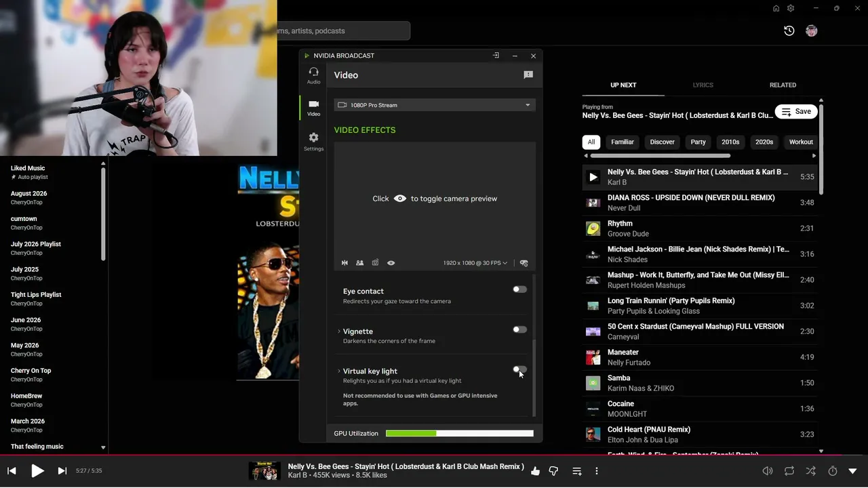Open the Audio section in NVIDIA Broadcast
The width and height of the screenshot is (868, 488).
pyautogui.click(x=313, y=75)
